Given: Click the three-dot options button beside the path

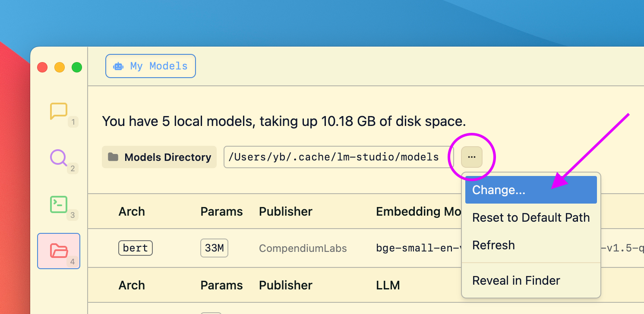Looking at the screenshot, I should (x=471, y=157).
